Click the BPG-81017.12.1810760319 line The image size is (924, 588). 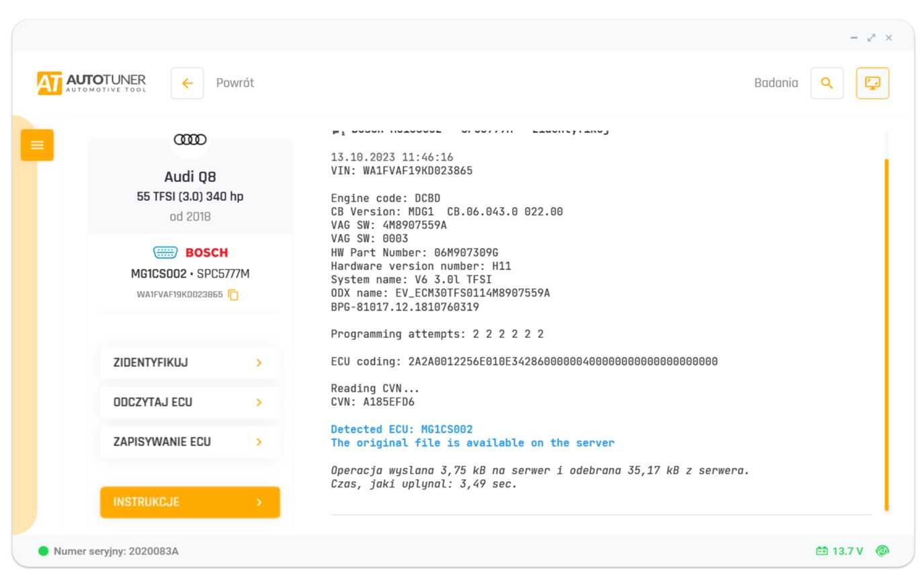click(x=405, y=308)
